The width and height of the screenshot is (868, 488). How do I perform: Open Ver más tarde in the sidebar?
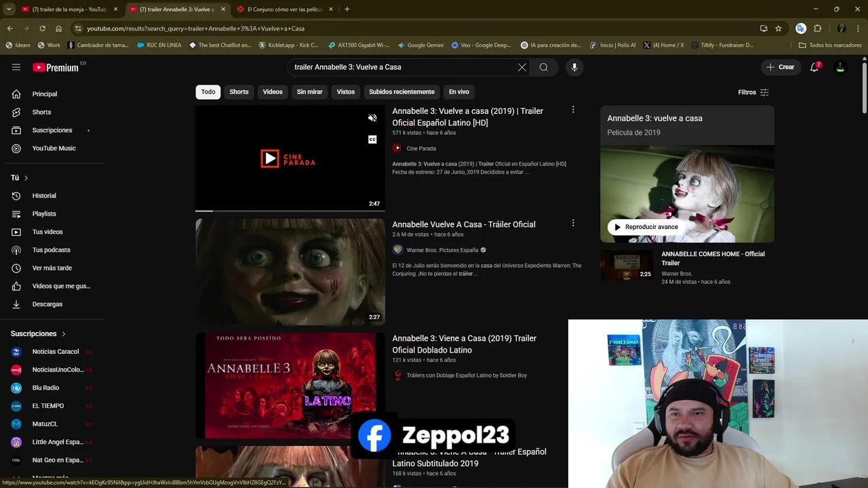pos(52,268)
